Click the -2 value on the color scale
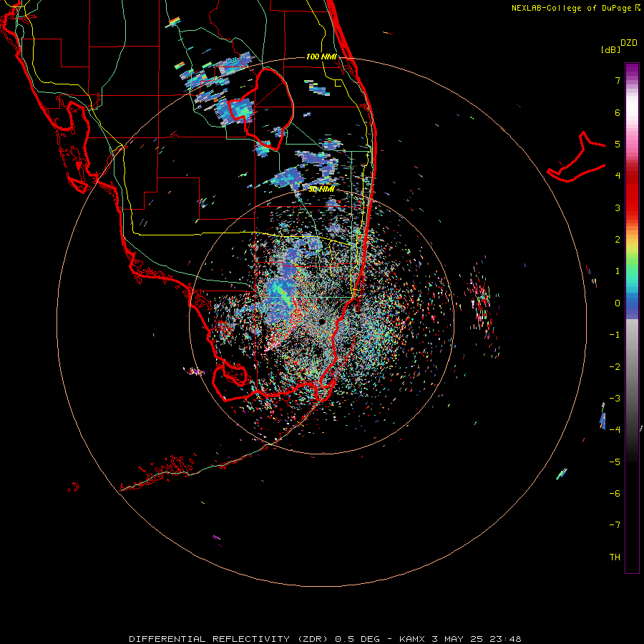This screenshot has width=644, height=644. pos(615,367)
